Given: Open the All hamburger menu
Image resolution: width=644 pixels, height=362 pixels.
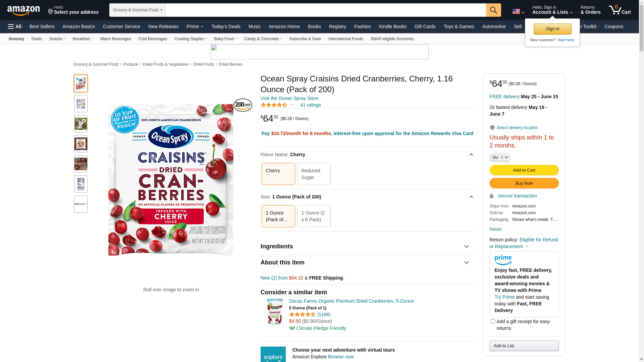Looking at the screenshot, I should click(15, 26).
